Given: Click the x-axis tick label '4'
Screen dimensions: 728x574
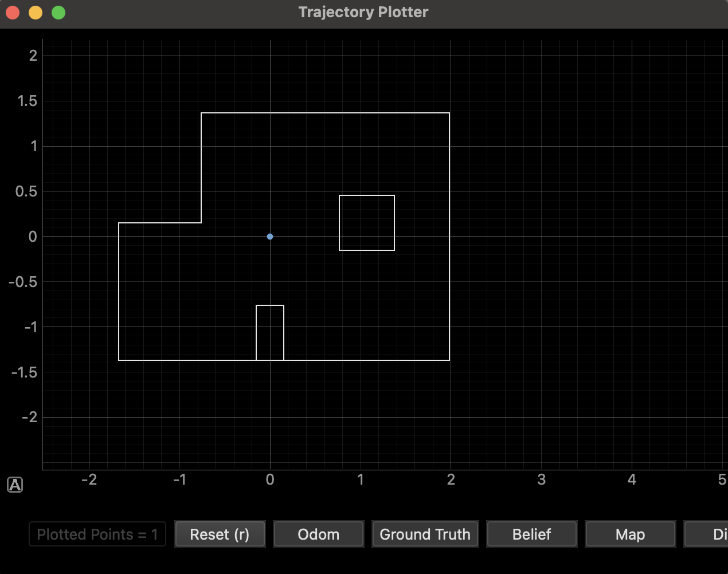Looking at the screenshot, I should [632, 479].
